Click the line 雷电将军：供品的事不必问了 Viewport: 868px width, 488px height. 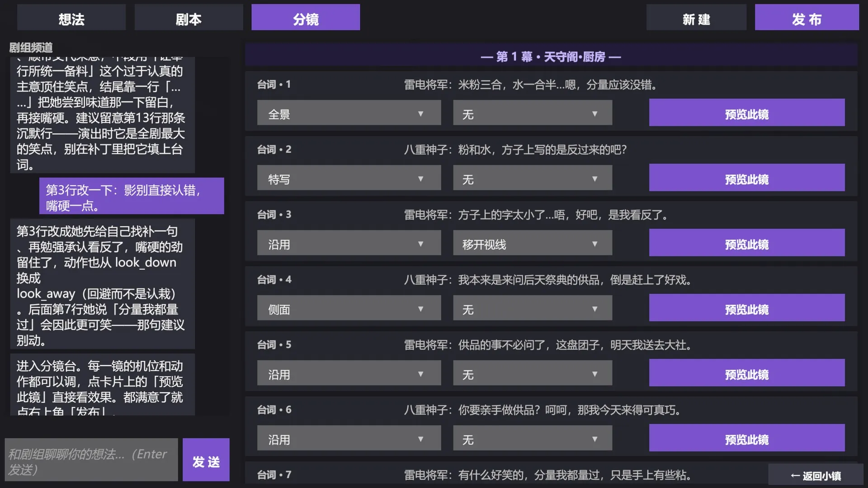click(x=549, y=345)
